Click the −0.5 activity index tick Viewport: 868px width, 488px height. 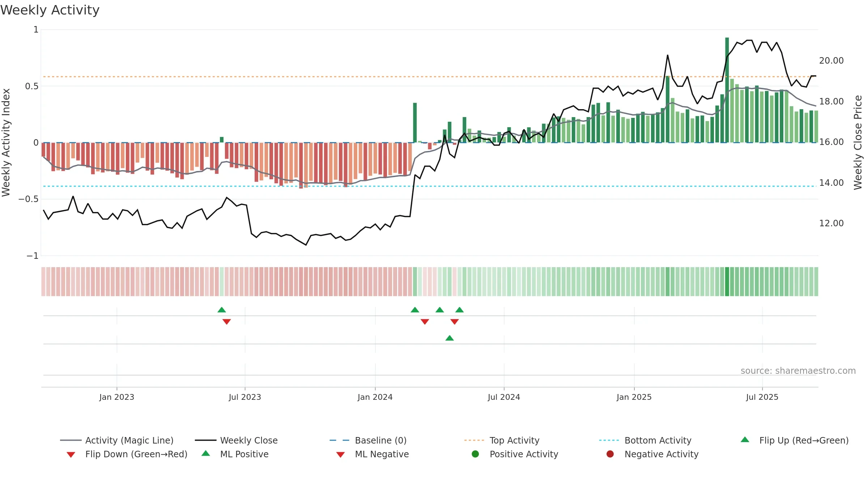tap(29, 199)
